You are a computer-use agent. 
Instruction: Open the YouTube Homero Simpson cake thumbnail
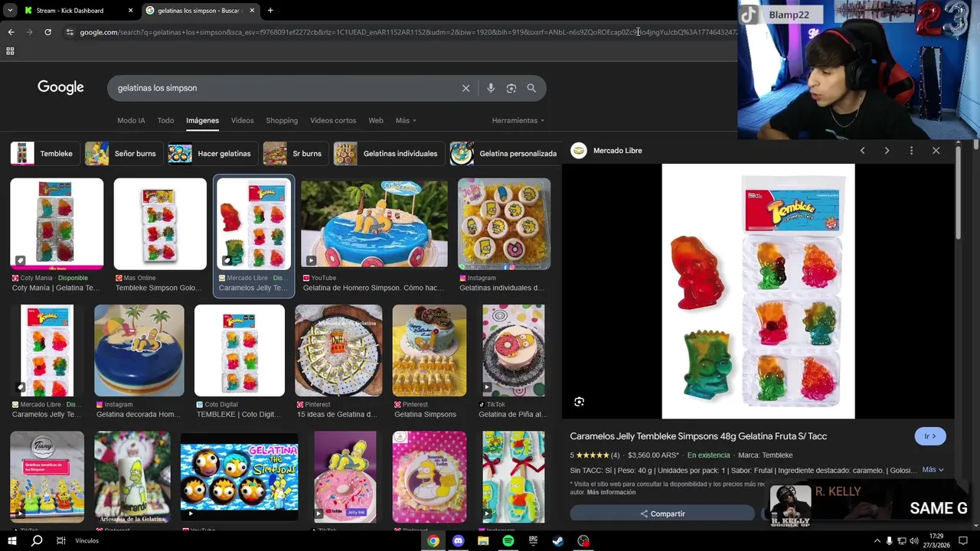pos(374,224)
